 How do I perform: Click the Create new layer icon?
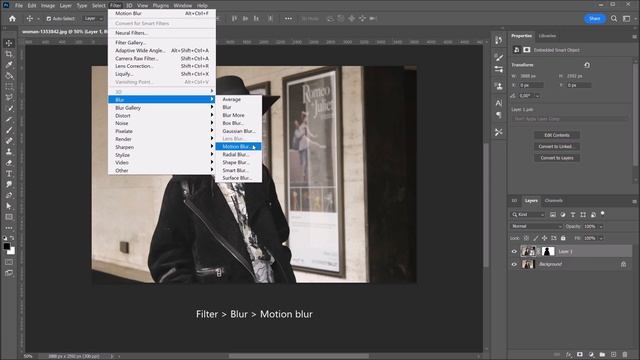point(613,355)
